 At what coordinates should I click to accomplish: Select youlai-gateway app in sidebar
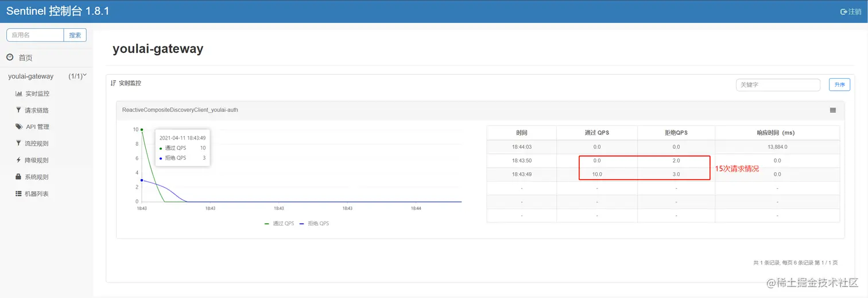[x=30, y=76]
